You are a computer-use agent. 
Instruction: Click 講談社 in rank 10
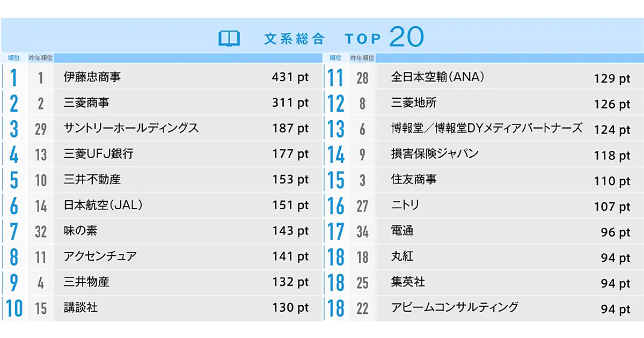click(80, 307)
